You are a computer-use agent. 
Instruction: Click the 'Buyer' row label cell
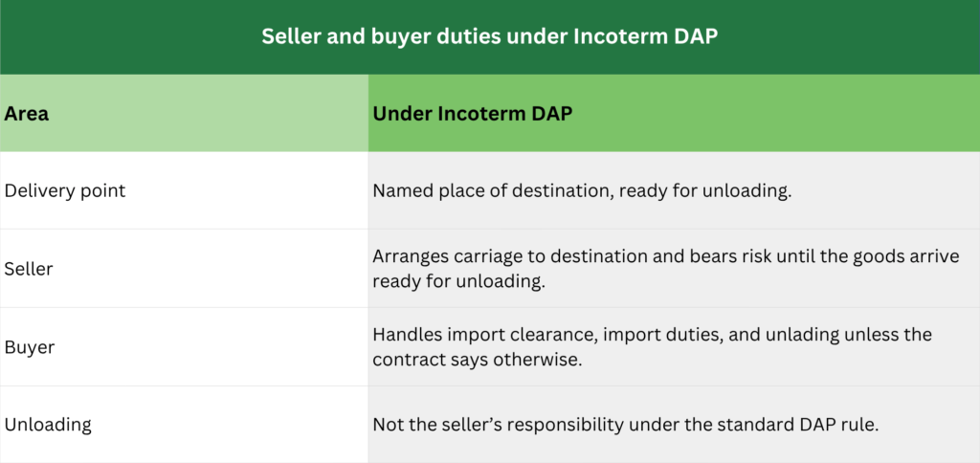click(184, 347)
